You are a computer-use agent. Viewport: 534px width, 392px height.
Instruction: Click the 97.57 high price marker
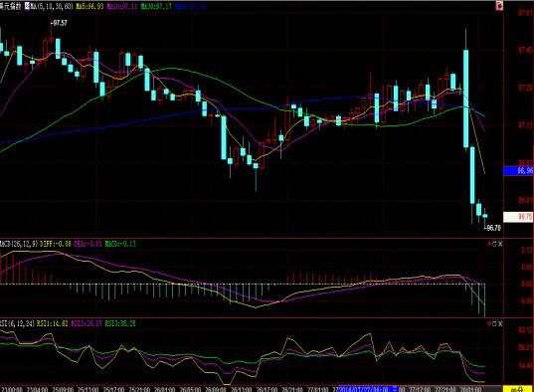(59, 23)
